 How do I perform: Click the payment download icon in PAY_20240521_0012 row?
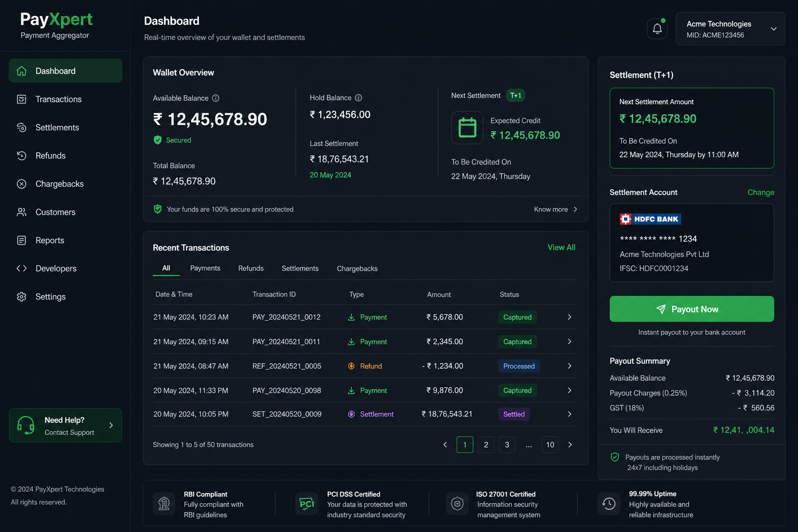pyautogui.click(x=351, y=317)
